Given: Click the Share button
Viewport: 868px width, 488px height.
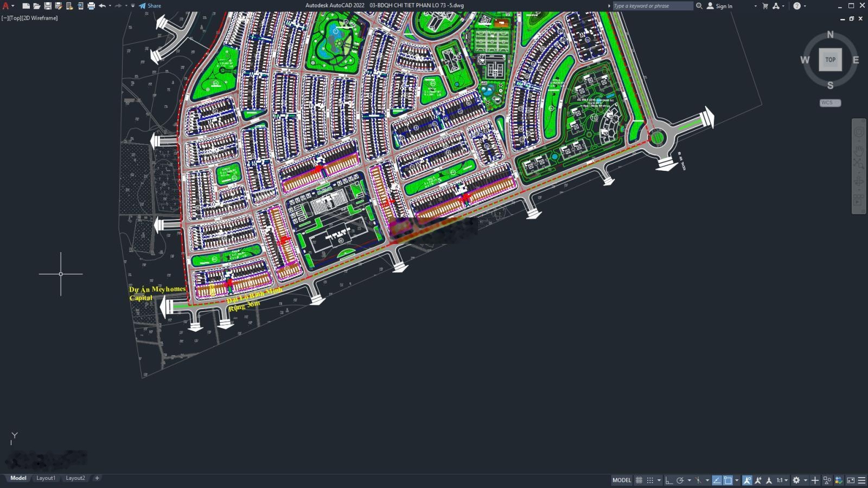Looking at the screenshot, I should [x=150, y=6].
